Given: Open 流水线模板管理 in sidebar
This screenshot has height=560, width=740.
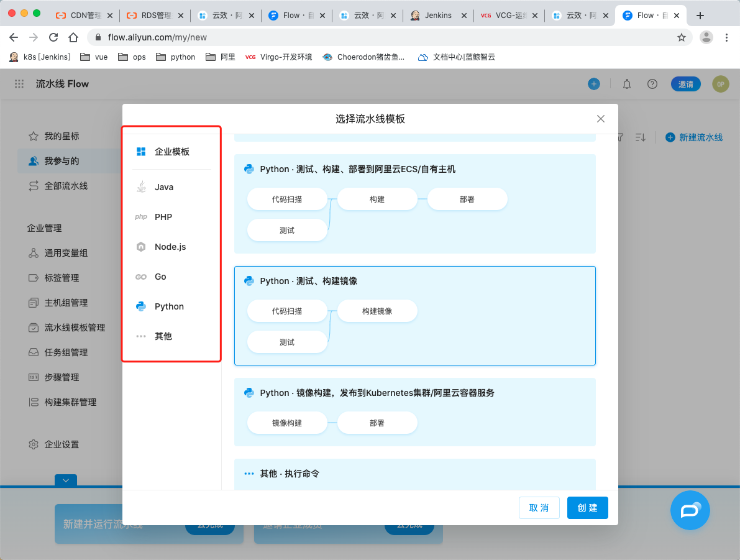Looking at the screenshot, I should point(66,328).
